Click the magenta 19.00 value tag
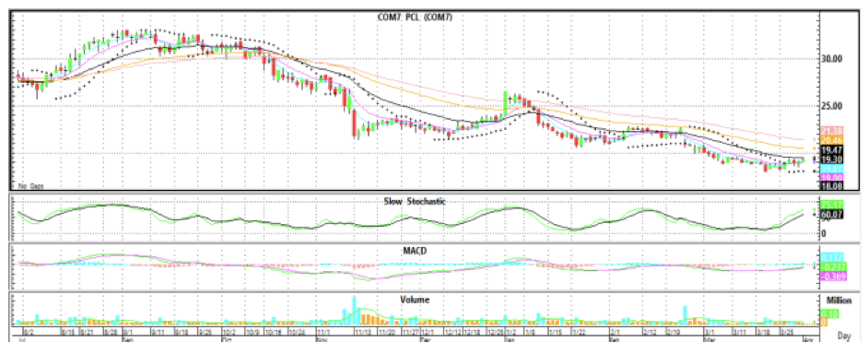 [831, 177]
